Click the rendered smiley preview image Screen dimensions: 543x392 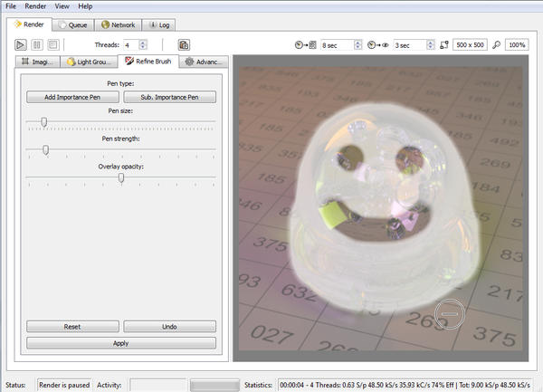(381, 209)
